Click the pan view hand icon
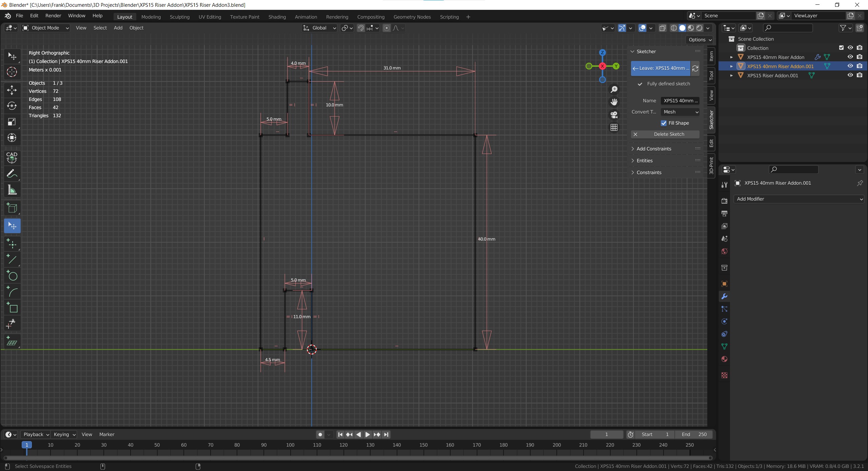The height and width of the screenshot is (471, 868). click(614, 102)
